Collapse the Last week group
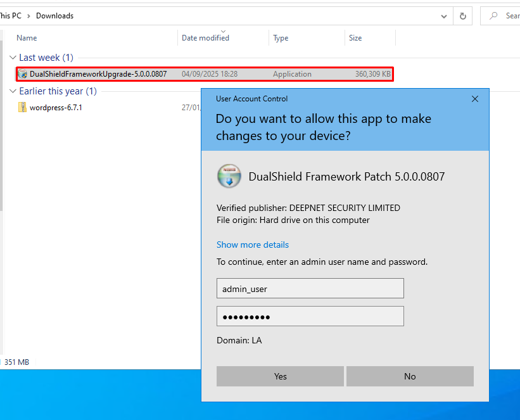520x420 pixels. pos(13,58)
